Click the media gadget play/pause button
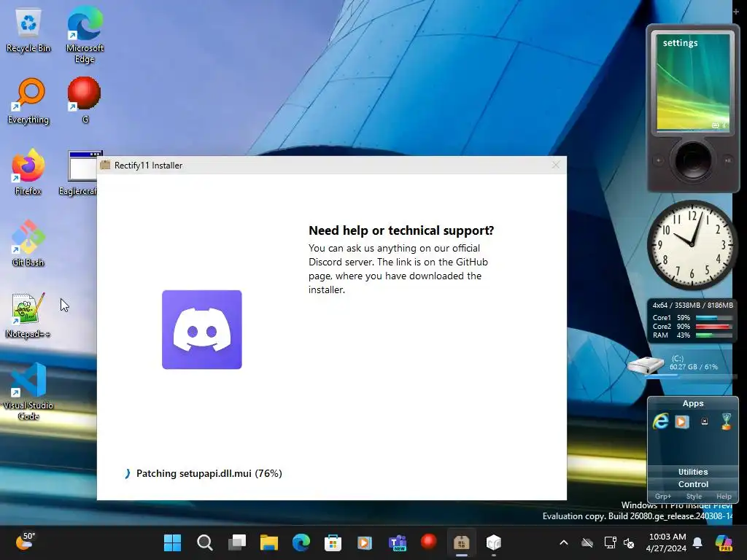Screen dimensions: 747x560 pos(728,160)
